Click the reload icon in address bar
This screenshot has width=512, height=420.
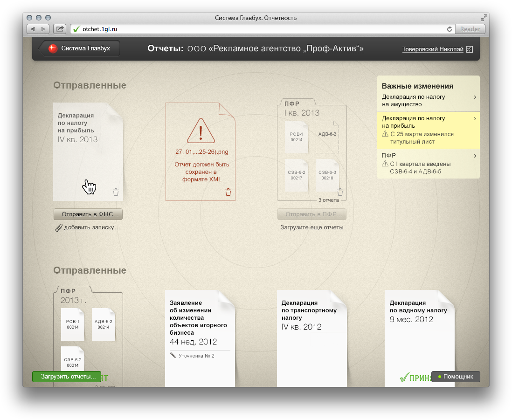click(x=450, y=29)
